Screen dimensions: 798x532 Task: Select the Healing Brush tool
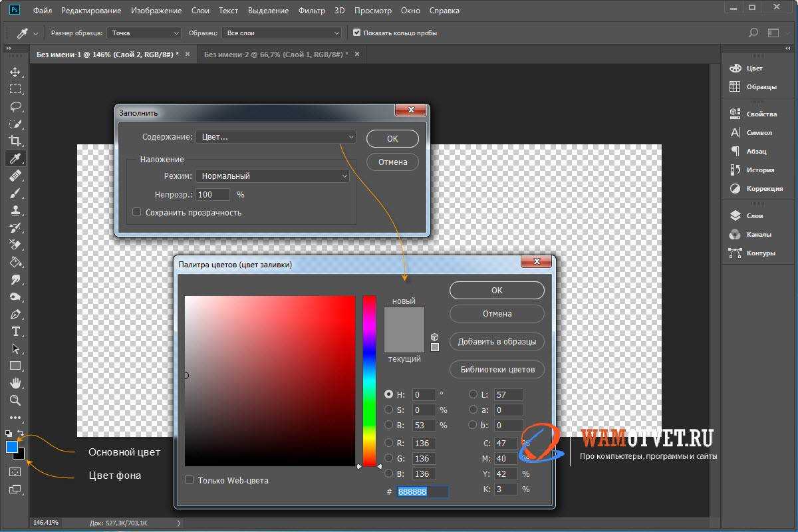(15, 176)
